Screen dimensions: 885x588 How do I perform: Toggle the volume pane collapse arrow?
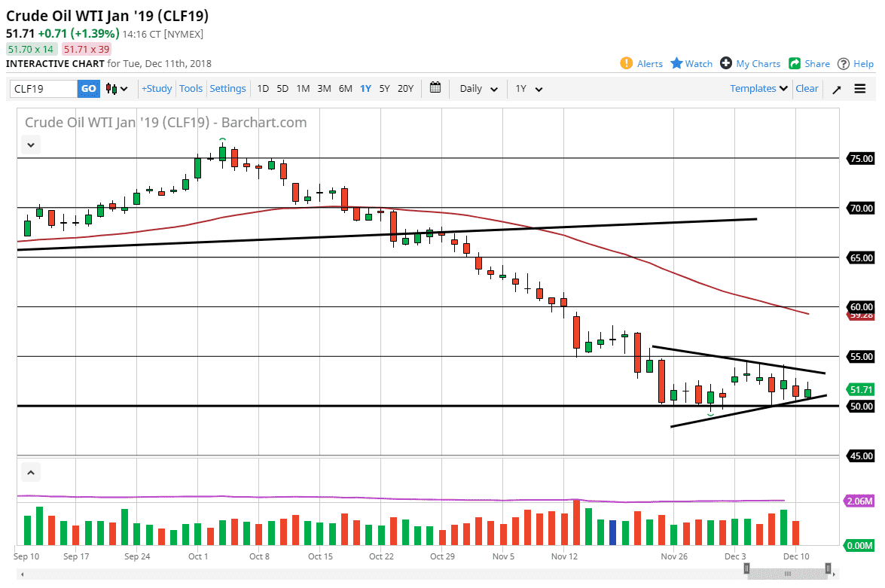click(x=30, y=473)
